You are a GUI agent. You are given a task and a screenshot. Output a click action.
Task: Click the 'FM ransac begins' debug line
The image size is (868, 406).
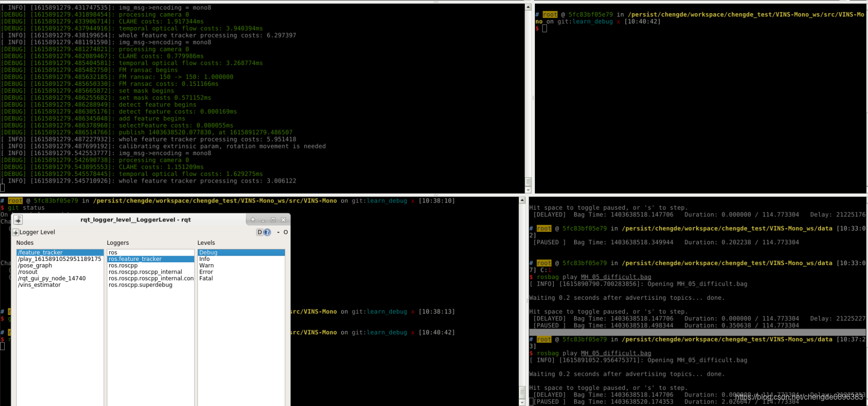(x=89, y=70)
